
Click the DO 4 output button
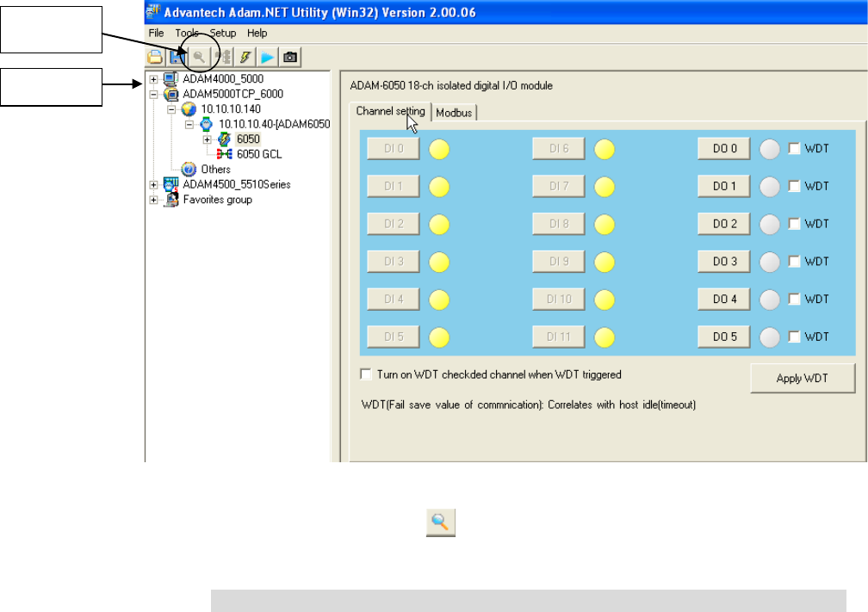pyautogui.click(x=724, y=300)
